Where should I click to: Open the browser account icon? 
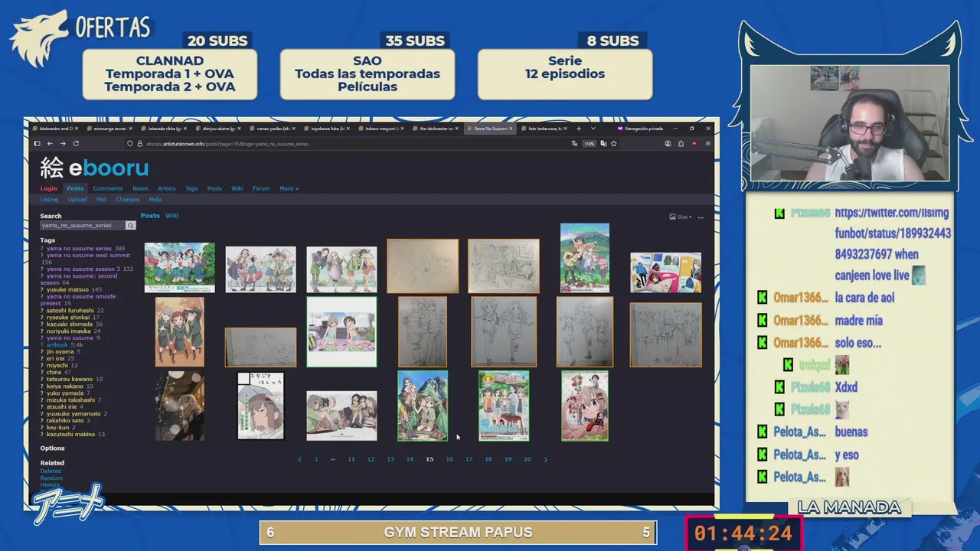[668, 144]
